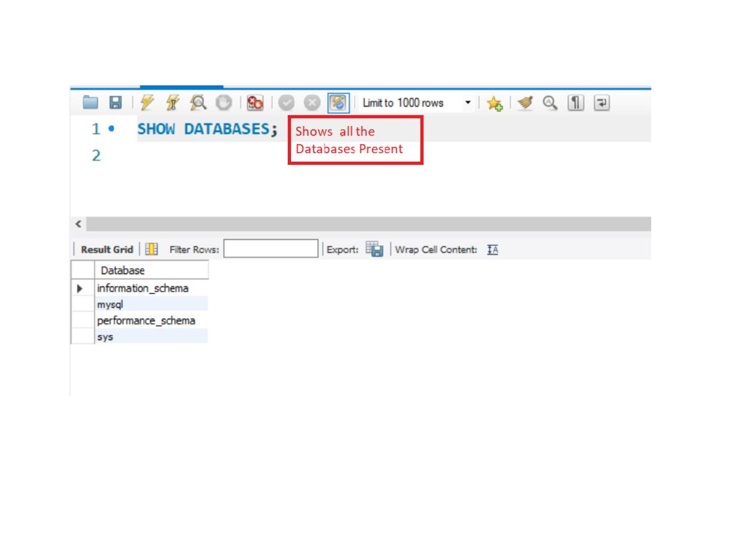
Task: Execute statement under cursor lightning icon
Action: pyautogui.click(x=173, y=103)
